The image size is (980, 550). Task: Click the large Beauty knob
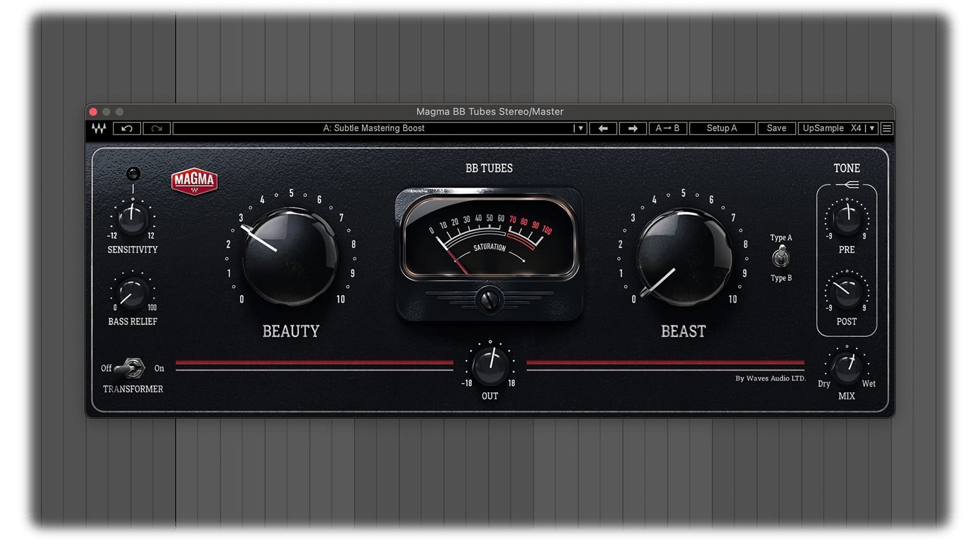290,256
